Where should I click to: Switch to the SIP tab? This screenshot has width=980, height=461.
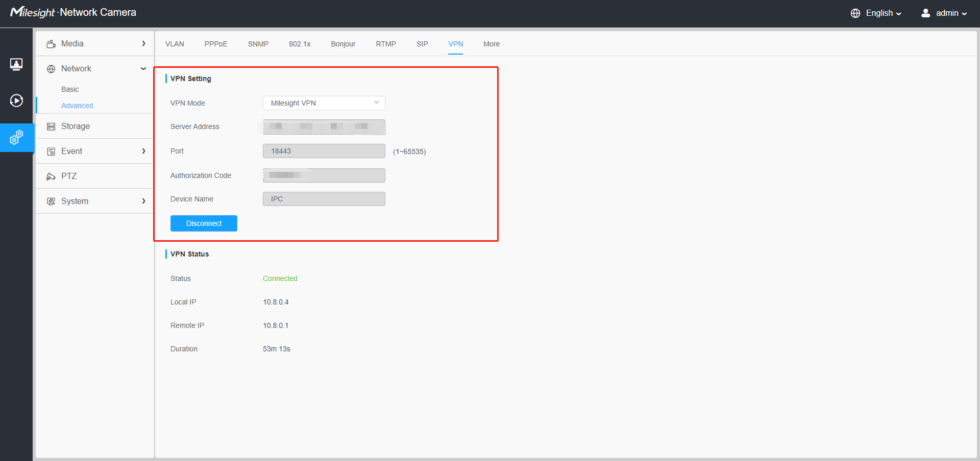[x=422, y=44]
